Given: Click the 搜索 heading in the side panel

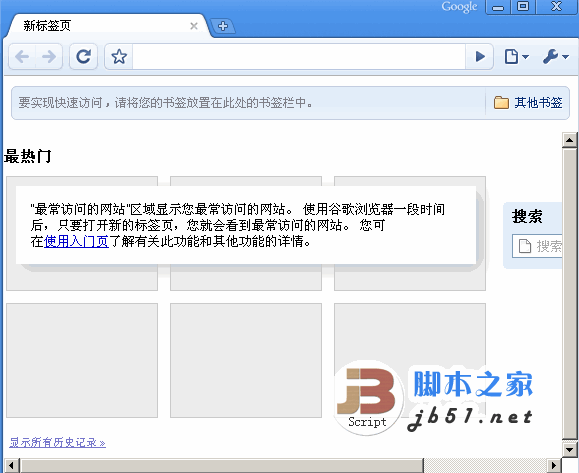Looking at the screenshot, I should point(527,216).
